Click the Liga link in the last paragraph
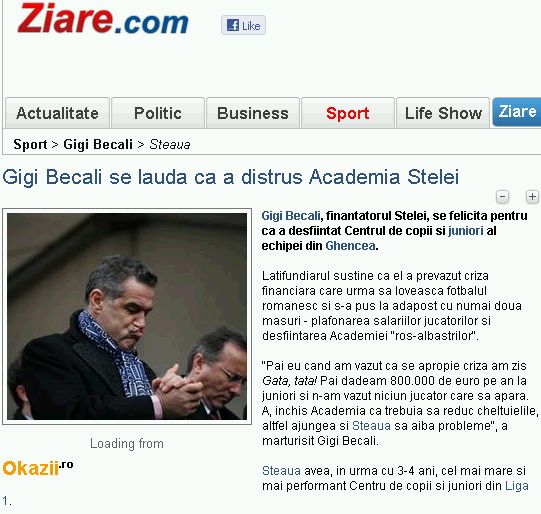The image size is (541, 514). (x=517, y=486)
